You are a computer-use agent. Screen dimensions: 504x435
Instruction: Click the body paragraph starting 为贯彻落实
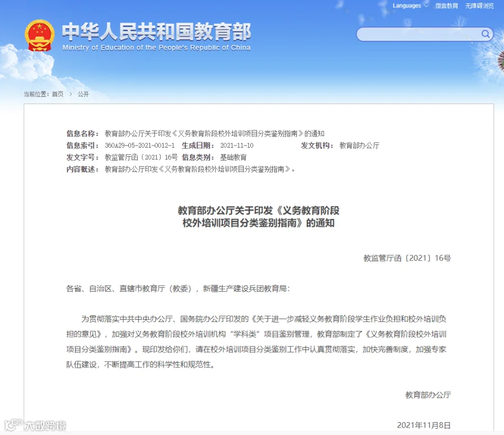point(256,342)
